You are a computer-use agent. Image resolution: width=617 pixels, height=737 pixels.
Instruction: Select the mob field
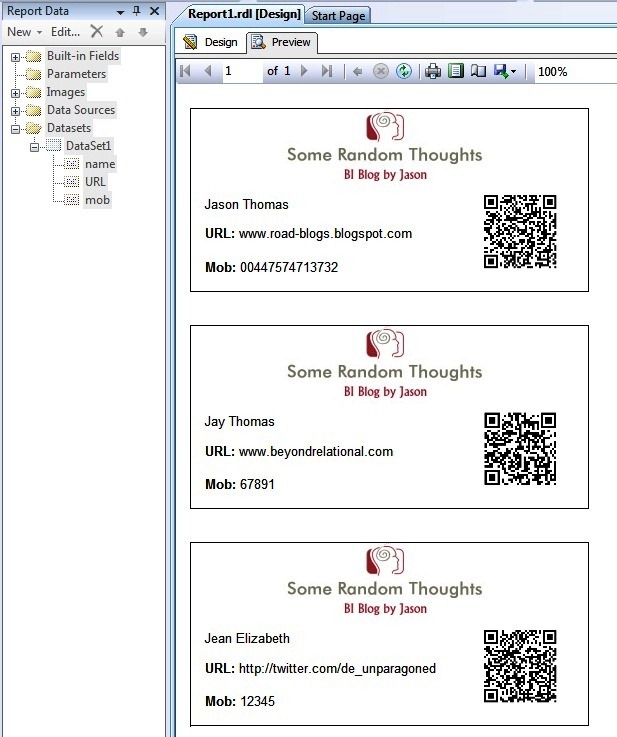[x=97, y=200]
